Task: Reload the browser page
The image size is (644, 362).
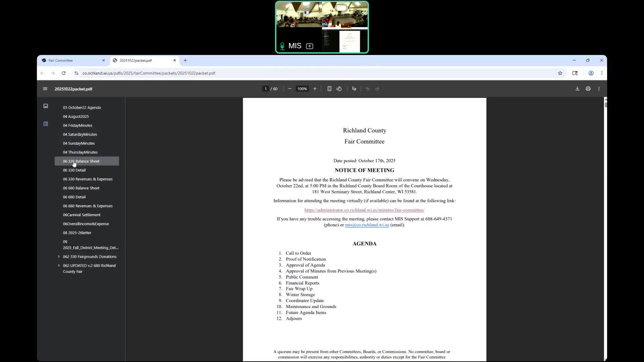Action: (63, 73)
